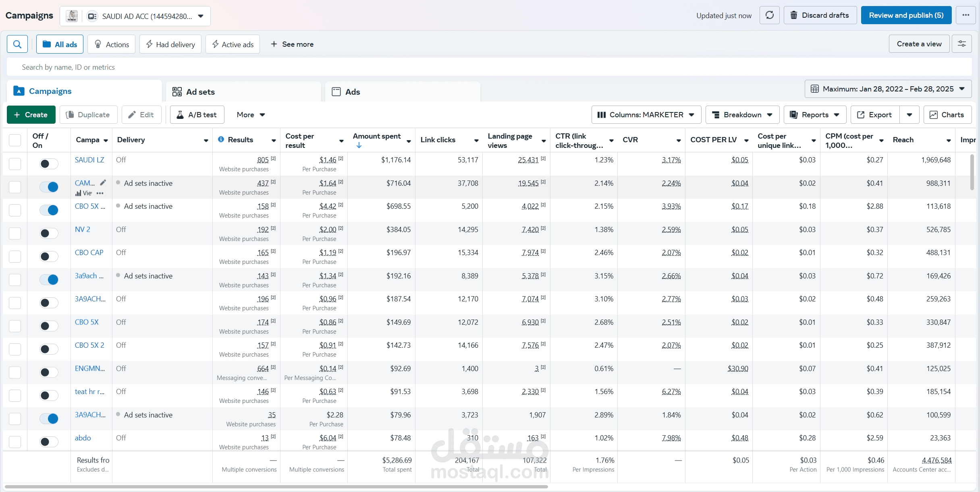The height and width of the screenshot is (492, 980).
Task: Open the customize view settings icon
Action: tap(962, 44)
